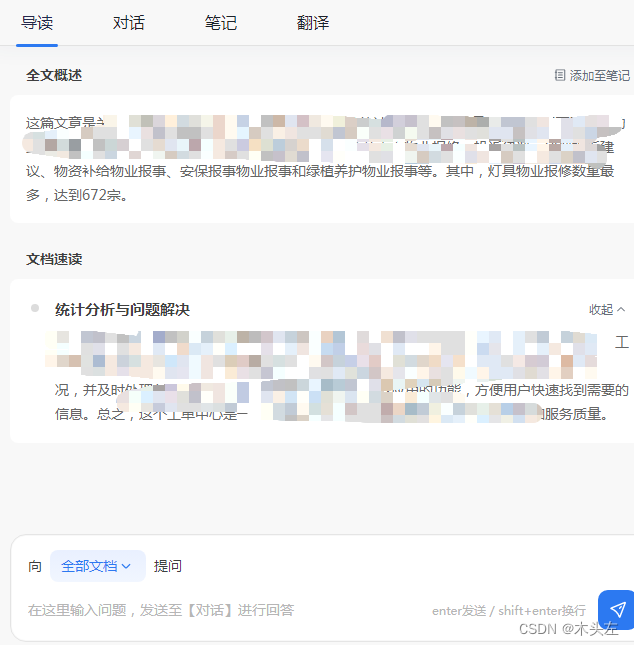
Task: Click the blue send paper-plane button
Action: coord(617,609)
